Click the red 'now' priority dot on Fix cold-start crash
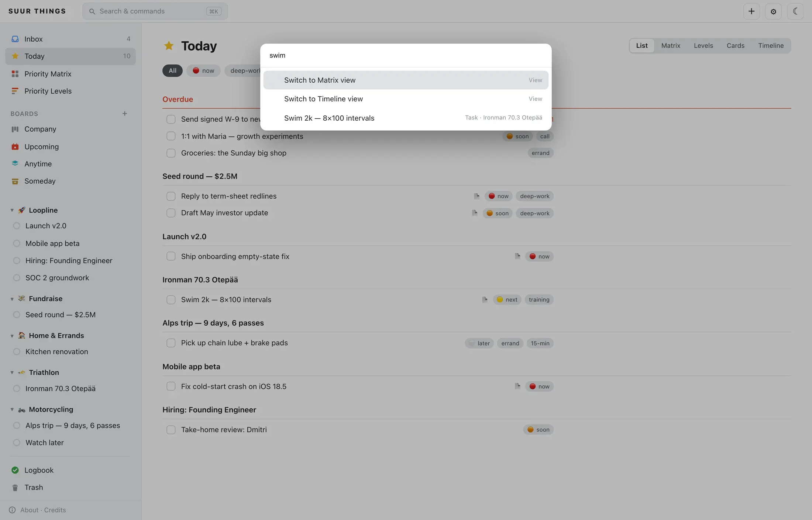The width and height of the screenshot is (812, 520). pyautogui.click(x=532, y=386)
